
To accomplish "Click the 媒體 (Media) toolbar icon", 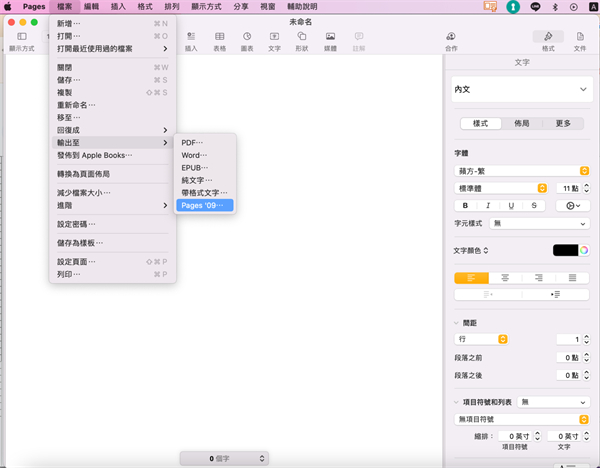I will 330,40.
